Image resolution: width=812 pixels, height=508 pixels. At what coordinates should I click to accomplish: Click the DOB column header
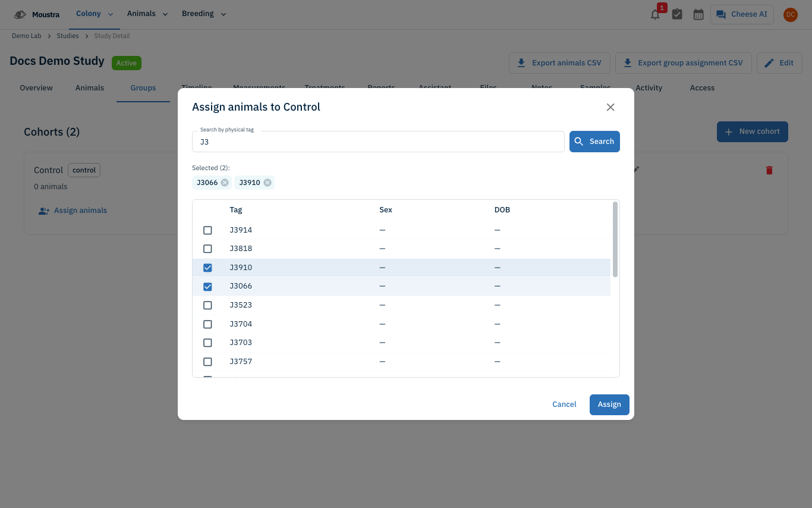pos(502,210)
